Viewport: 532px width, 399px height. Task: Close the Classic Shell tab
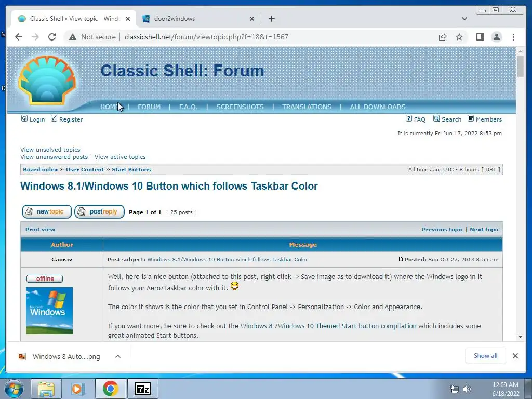128,19
